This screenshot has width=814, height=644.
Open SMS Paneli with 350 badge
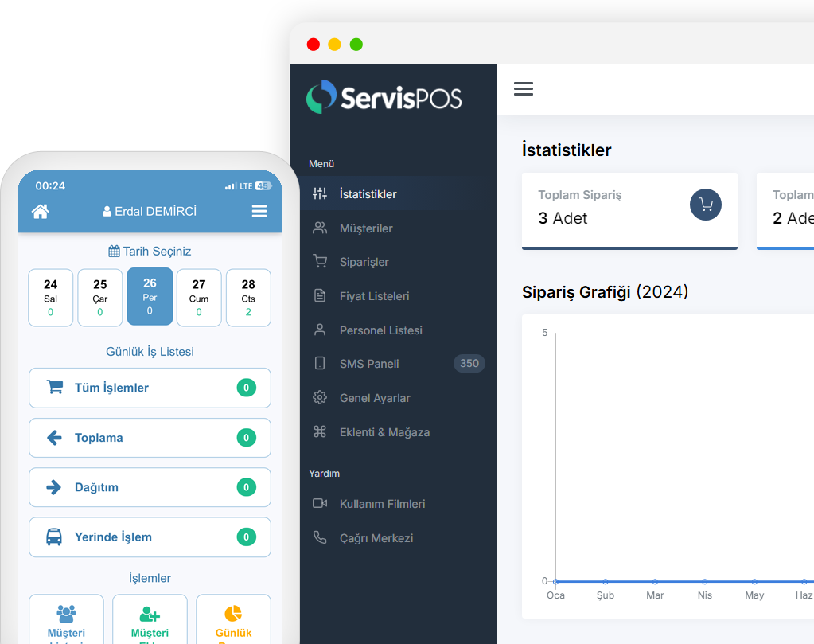[369, 364]
